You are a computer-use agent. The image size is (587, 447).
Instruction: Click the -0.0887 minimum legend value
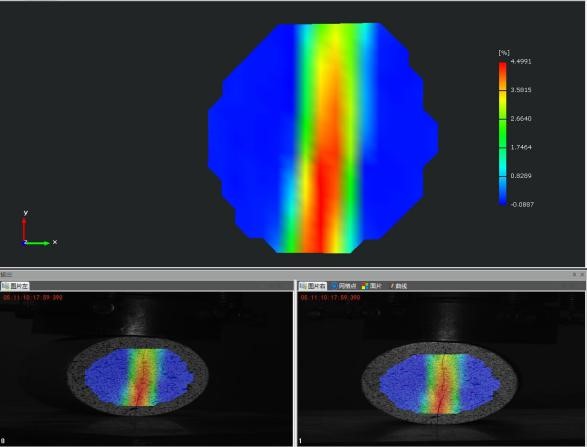[x=522, y=204]
